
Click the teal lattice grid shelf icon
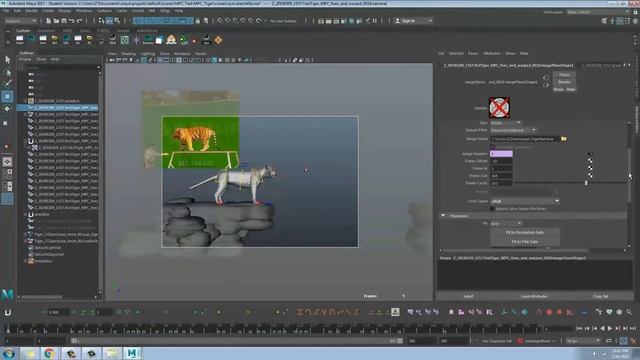[124, 40]
